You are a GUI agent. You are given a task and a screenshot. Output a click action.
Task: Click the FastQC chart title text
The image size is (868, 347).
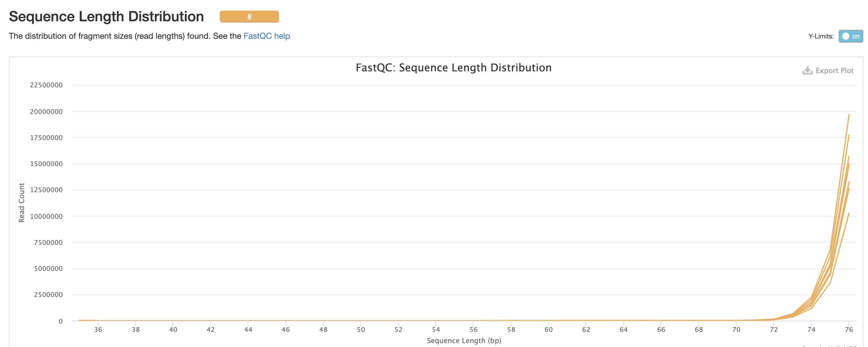453,68
